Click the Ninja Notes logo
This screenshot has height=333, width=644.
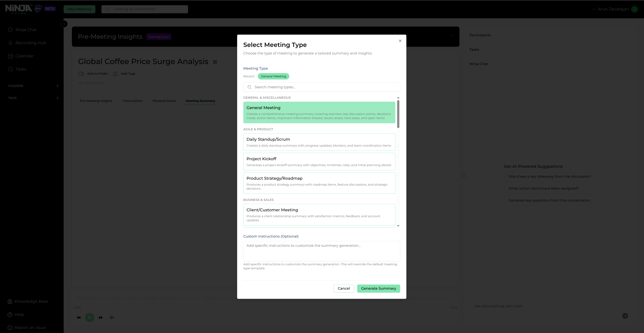point(24,9)
